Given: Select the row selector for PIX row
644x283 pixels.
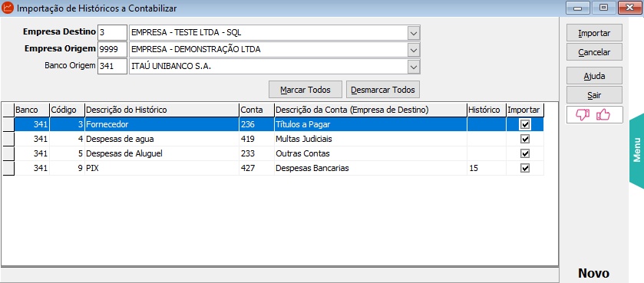Looking at the screenshot, I should point(8,168).
